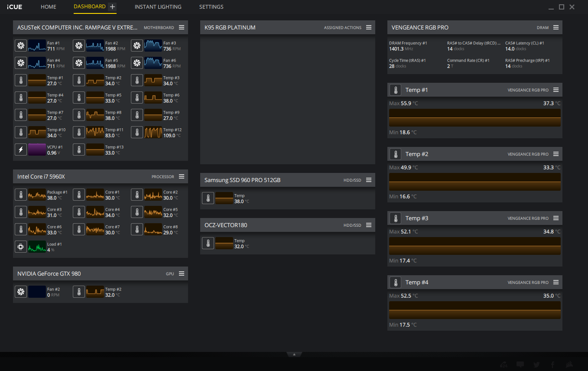Select the Core #4 thermometer icon
588x371 pixels.
coord(78,212)
